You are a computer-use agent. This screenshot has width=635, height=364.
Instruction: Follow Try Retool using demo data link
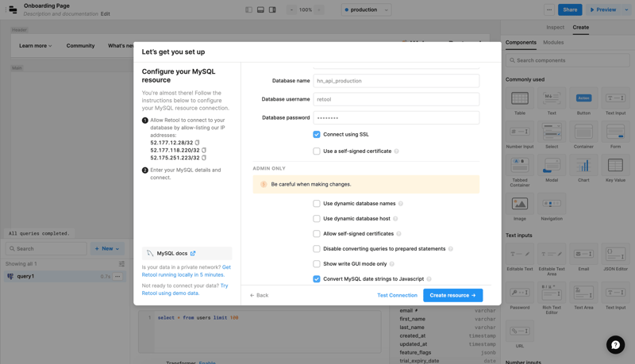point(185,289)
